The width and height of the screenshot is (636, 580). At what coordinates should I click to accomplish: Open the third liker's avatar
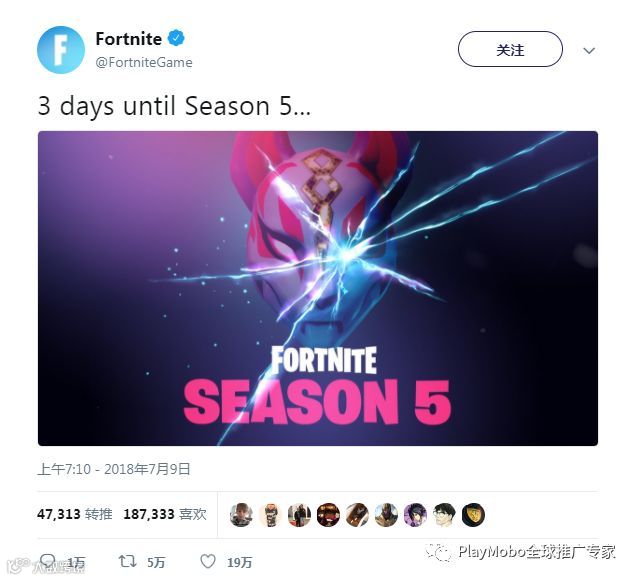[299, 515]
